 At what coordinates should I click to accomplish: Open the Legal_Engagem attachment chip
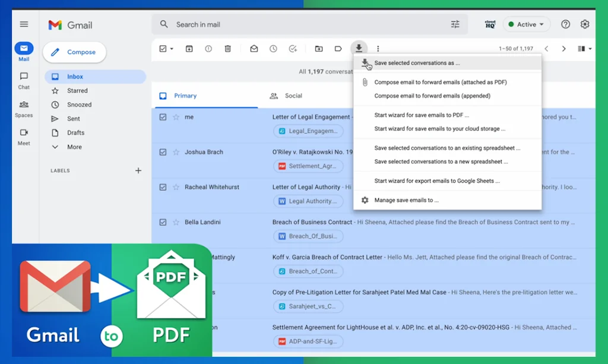tap(308, 131)
